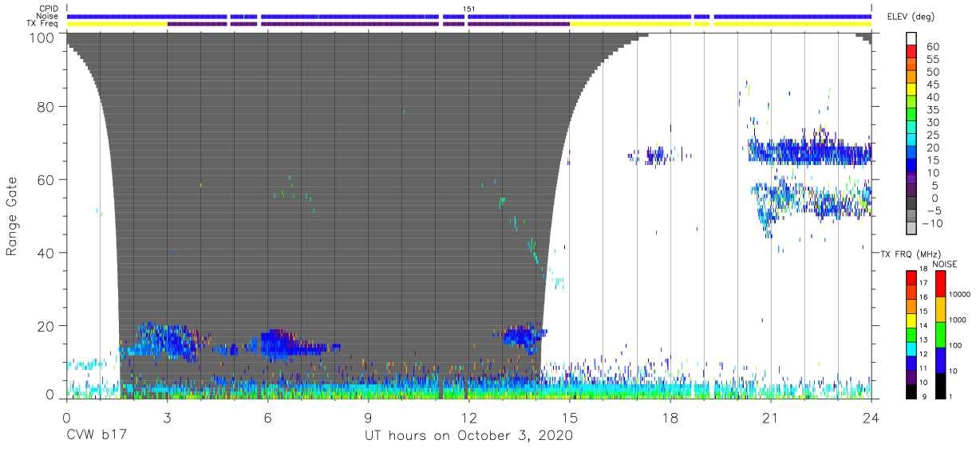Click the 10000 label on NOISE legend
This screenshot has width=980, height=452.
pyautogui.click(x=962, y=295)
